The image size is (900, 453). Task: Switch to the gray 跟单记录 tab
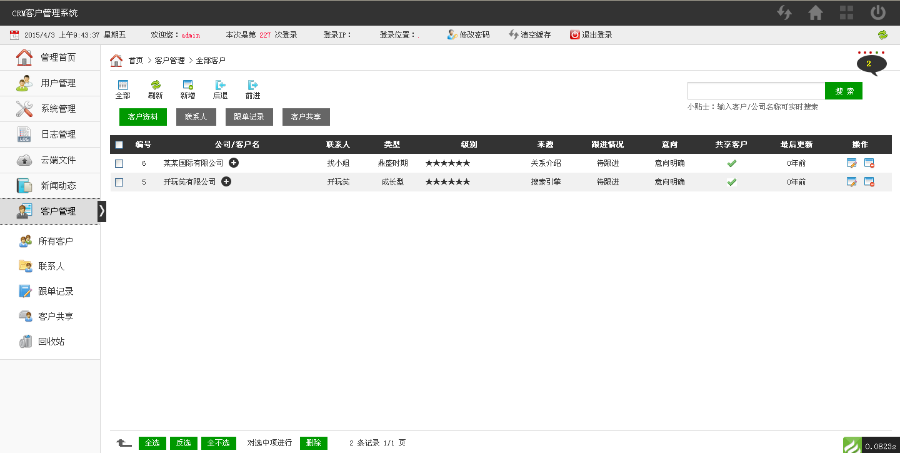(x=249, y=117)
